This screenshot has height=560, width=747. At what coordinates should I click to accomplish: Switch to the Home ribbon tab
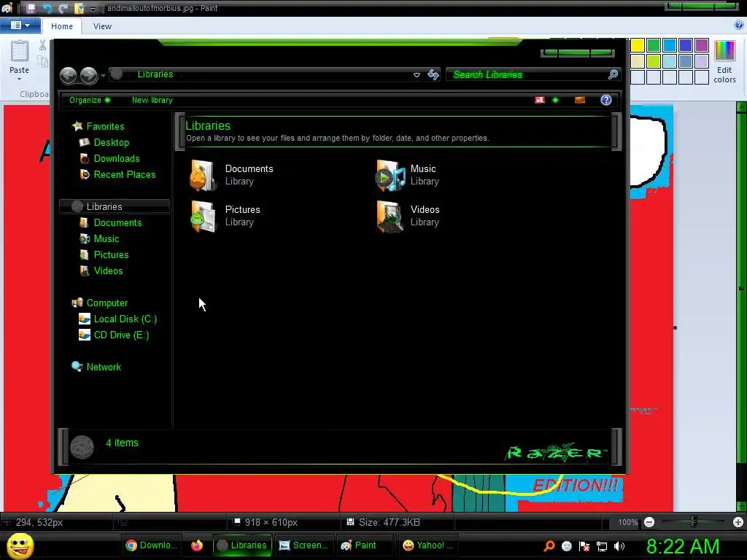62,26
